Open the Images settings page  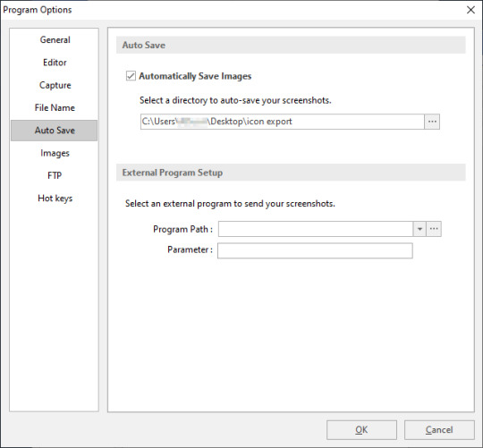pos(55,153)
